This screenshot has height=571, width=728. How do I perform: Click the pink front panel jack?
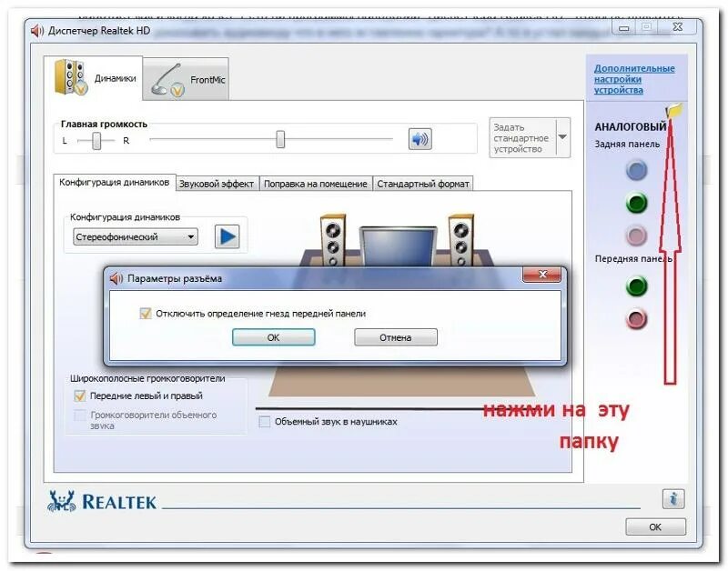pyautogui.click(x=636, y=319)
